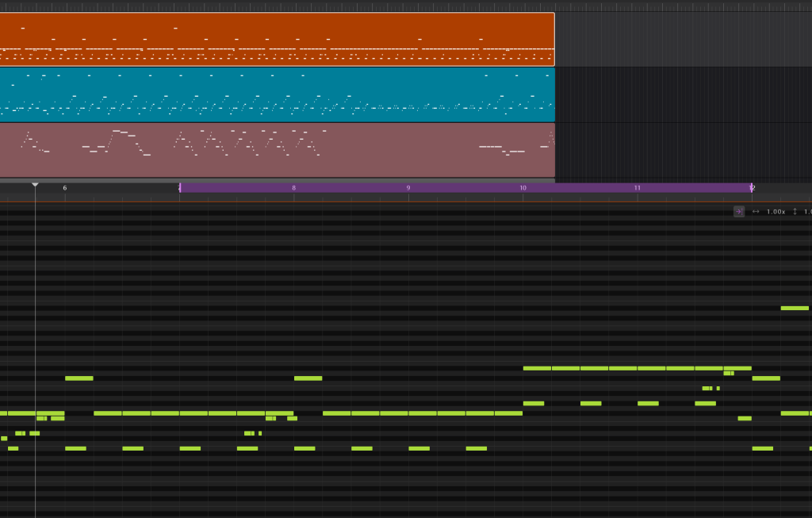The image size is (812, 518).
Task: Select the teal MIDI clip
Action: pos(276,94)
